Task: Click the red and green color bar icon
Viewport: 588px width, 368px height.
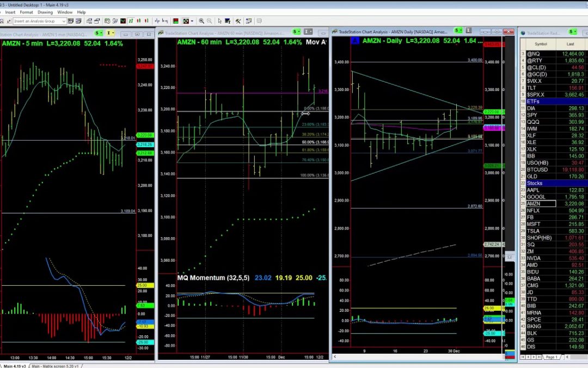Action: point(175,21)
